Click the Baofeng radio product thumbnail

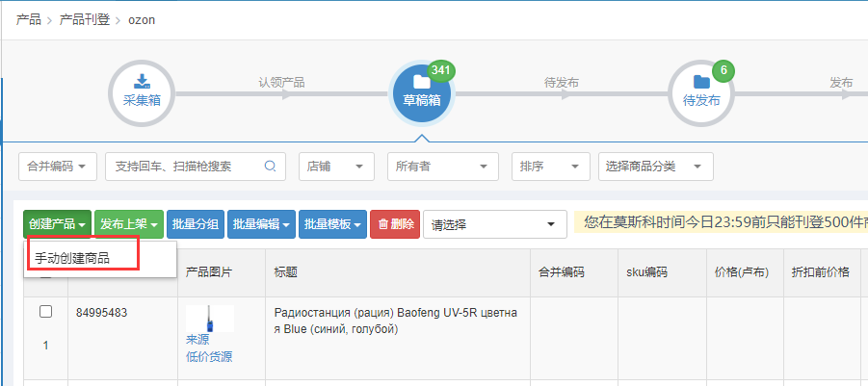(x=210, y=319)
